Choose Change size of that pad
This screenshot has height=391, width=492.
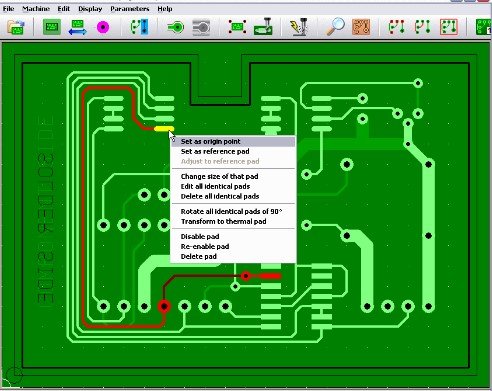pyautogui.click(x=233, y=176)
